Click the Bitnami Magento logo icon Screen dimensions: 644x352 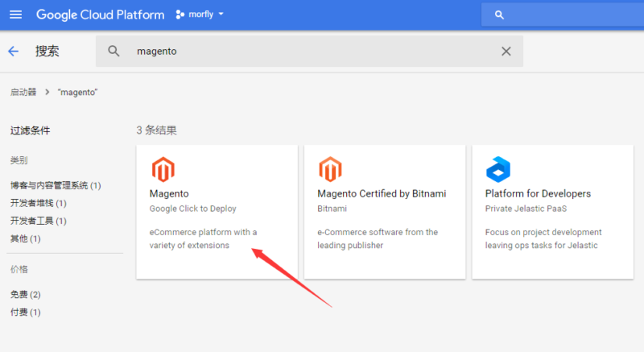coord(330,169)
